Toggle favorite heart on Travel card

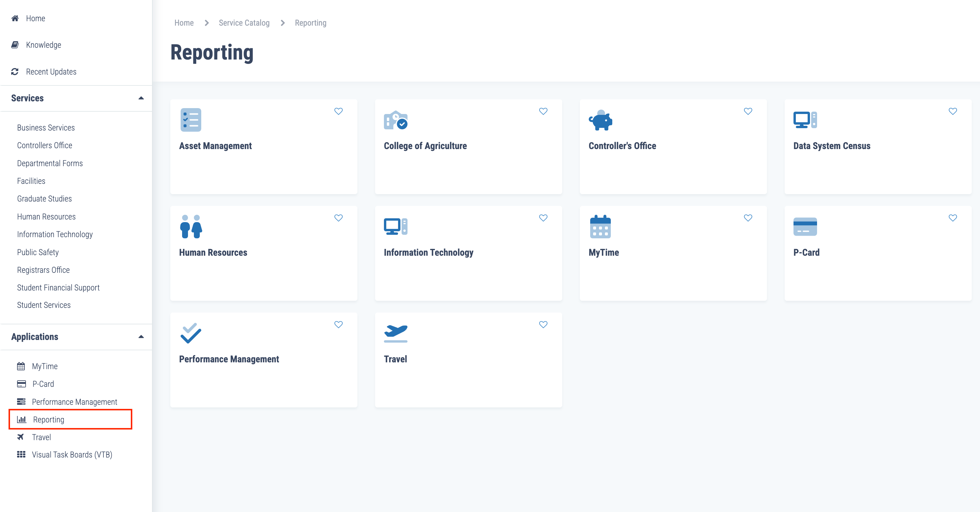543,324
